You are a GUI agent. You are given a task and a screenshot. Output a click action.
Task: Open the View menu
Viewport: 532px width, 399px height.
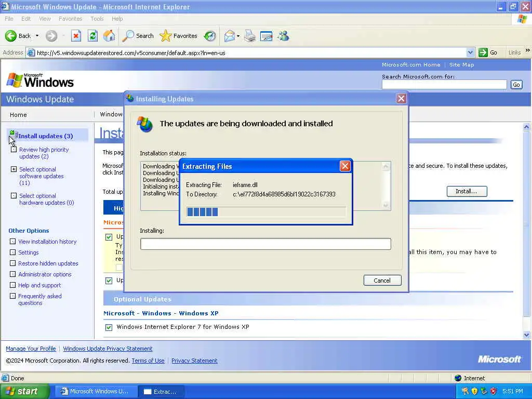click(x=45, y=19)
